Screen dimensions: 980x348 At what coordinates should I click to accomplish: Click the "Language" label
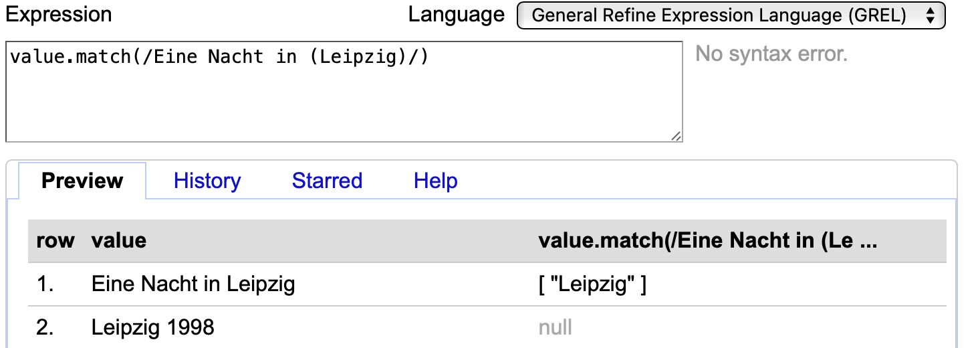[457, 15]
